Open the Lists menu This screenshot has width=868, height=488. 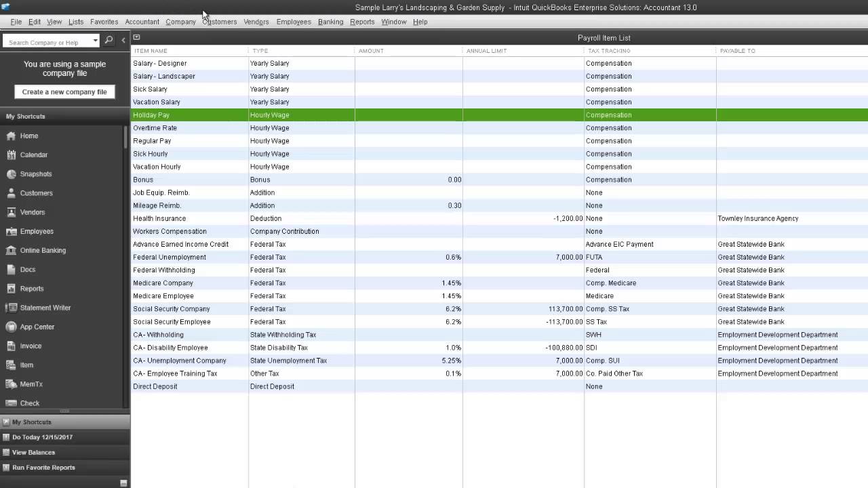click(x=76, y=22)
